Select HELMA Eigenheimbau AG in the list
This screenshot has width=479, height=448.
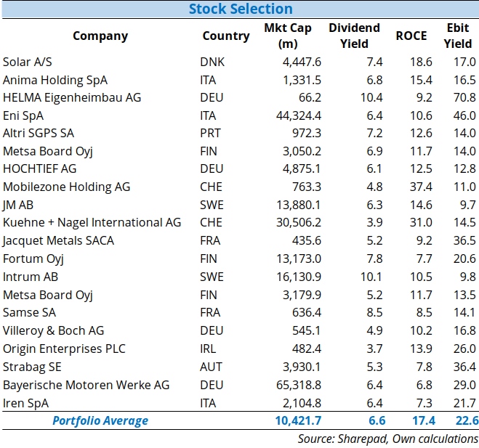[72, 97]
